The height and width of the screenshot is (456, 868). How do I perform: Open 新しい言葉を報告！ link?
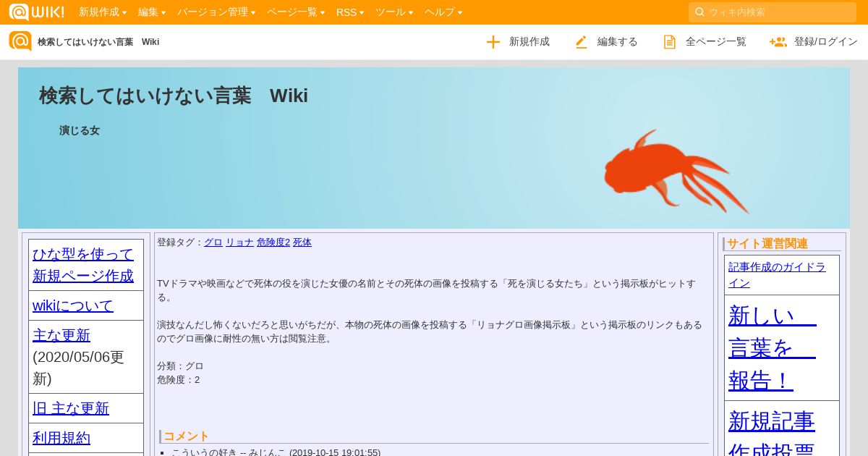[x=773, y=347]
